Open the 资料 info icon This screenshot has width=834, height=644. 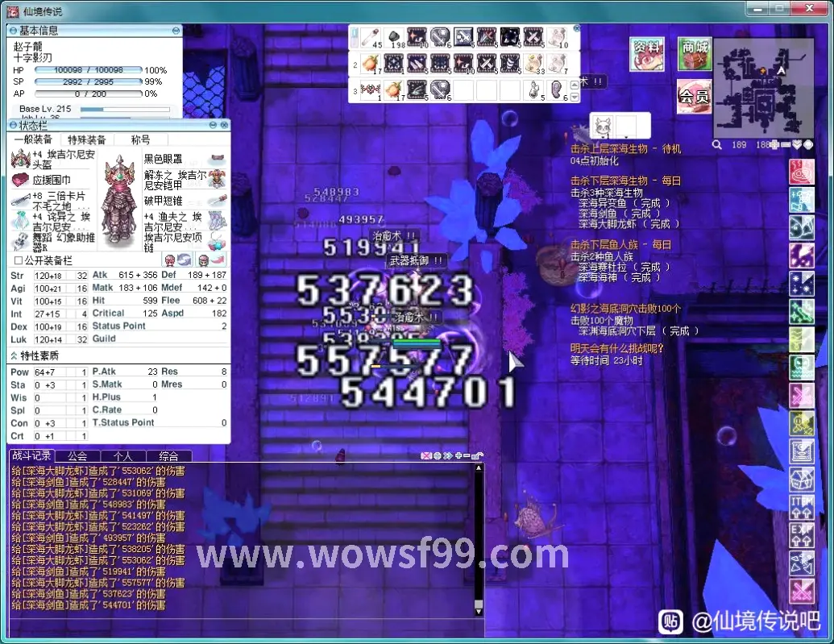click(x=647, y=55)
